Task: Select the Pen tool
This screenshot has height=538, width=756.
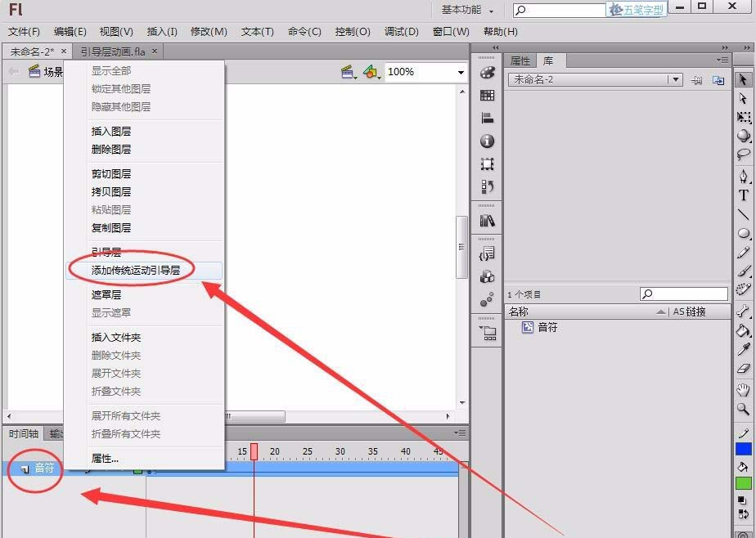Action: 743,177
